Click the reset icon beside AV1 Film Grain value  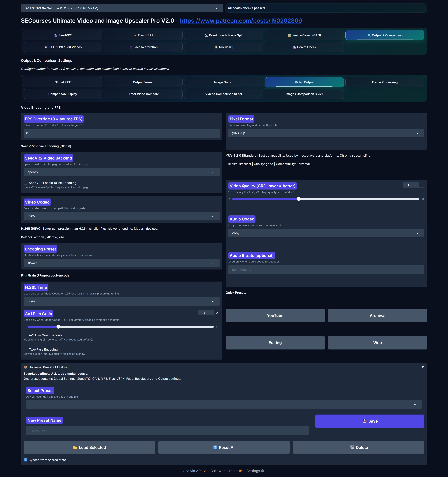[x=217, y=313]
